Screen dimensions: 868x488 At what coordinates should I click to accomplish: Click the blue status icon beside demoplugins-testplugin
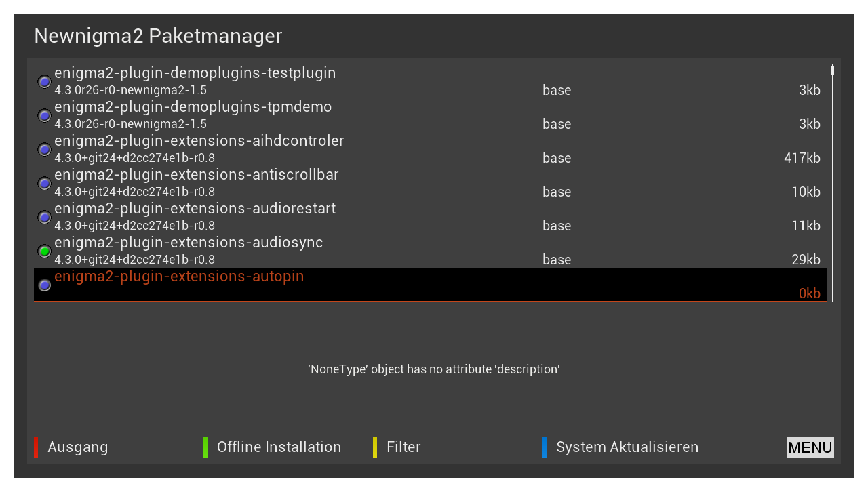45,82
